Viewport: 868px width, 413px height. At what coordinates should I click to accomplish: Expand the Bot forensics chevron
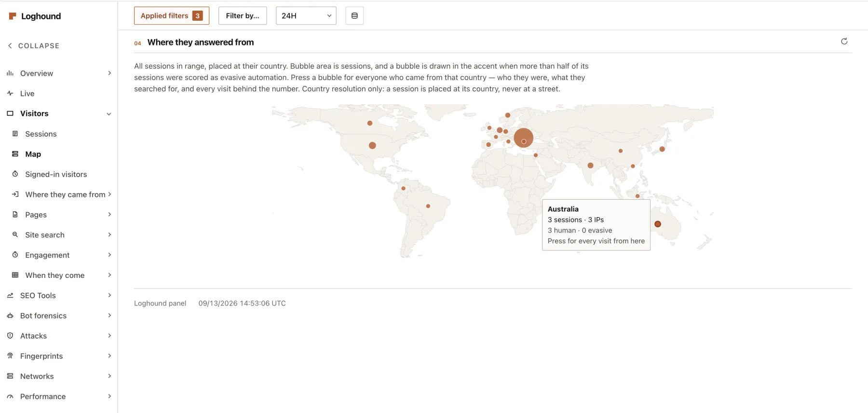coord(109,316)
